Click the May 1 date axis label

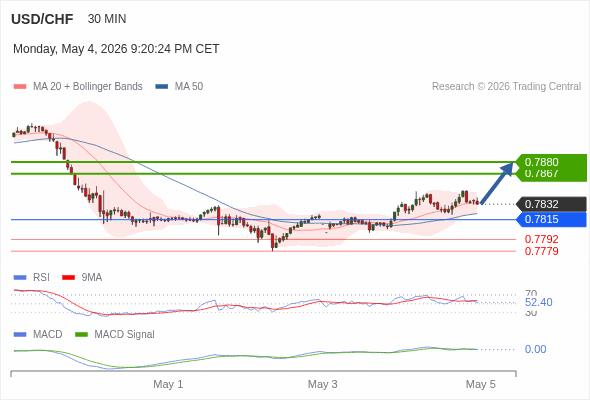click(x=168, y=385)
